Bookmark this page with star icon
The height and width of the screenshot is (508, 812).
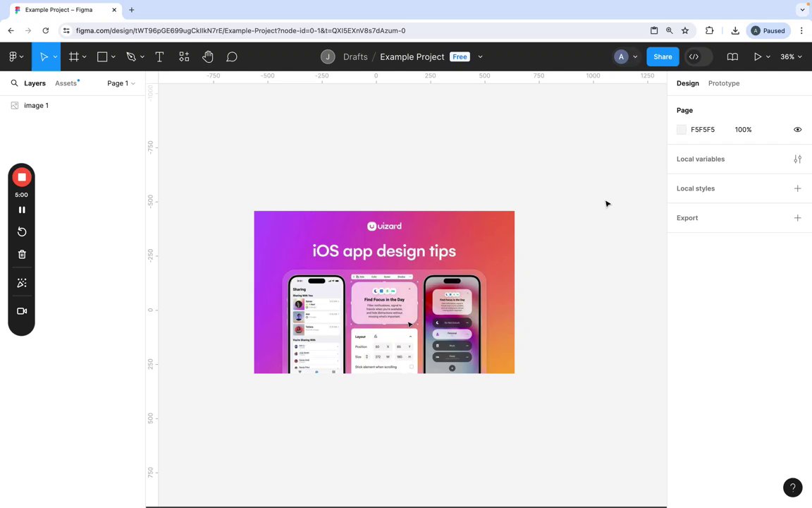tap(685, 30)
